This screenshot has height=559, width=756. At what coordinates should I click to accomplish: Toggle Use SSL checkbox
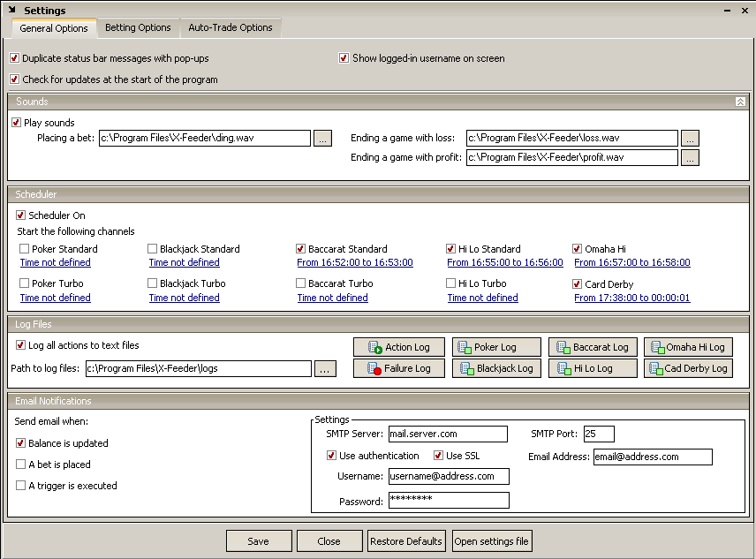[x=438, y=456]
